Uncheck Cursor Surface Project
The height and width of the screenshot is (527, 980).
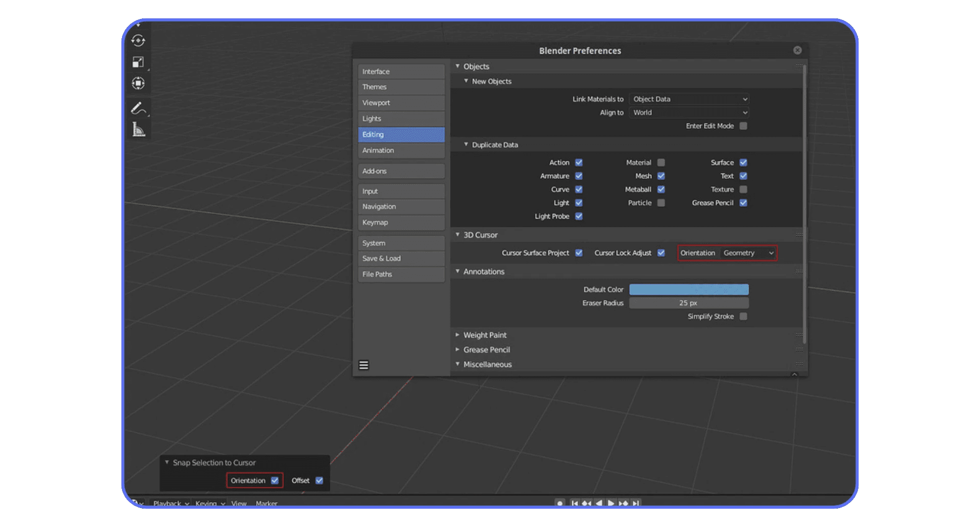pyautogui.click(x=579, y=253)
